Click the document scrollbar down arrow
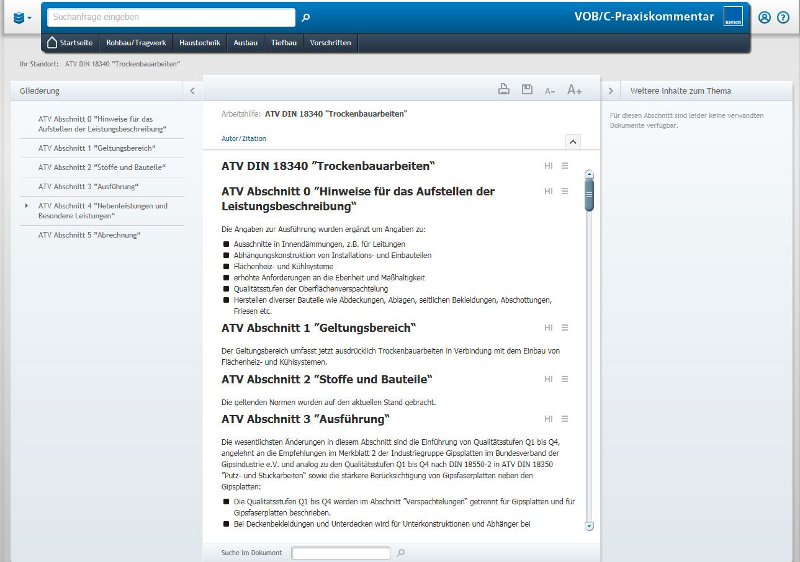This screenshot has width=800, height=562. 589,526
